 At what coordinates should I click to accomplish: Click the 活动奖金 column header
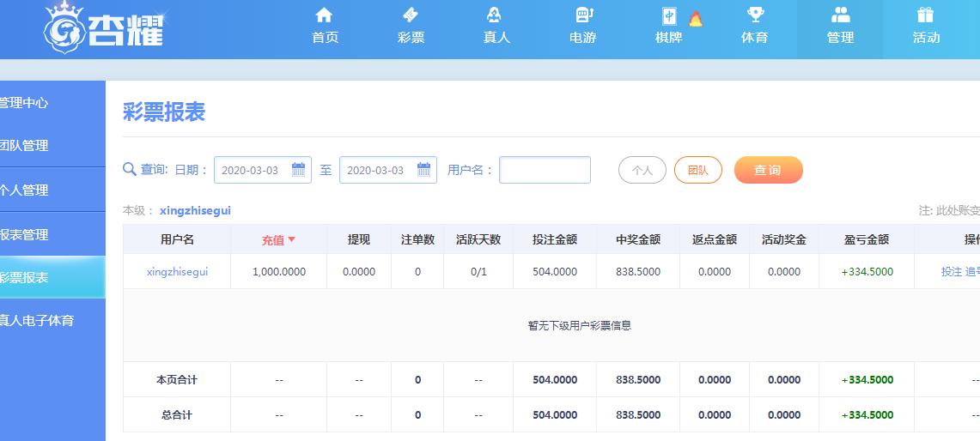(x=784, y=239)
